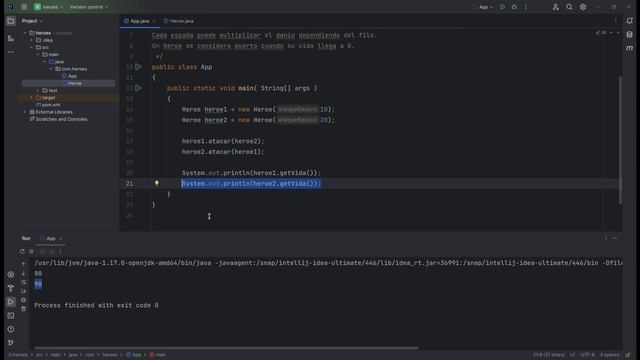This screenshot has height=360, width=640.
Task: Stop the running process
Action: coord(31,251)
